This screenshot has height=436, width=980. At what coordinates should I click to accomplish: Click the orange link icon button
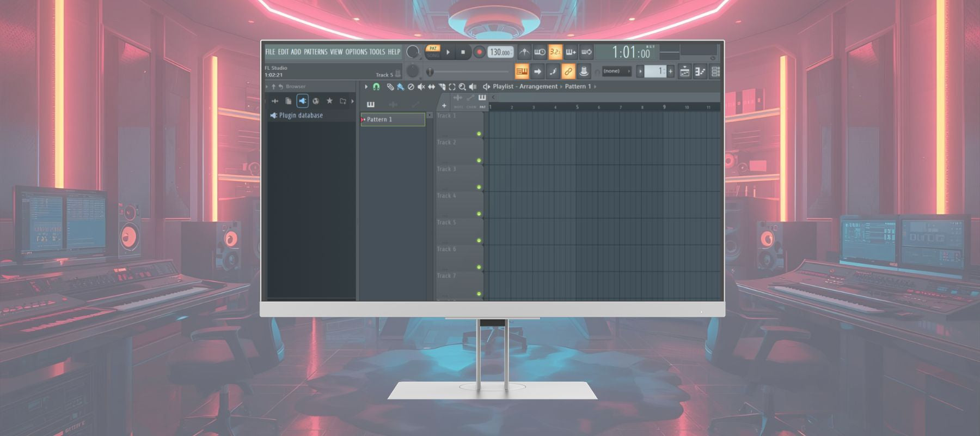point(568,71)
